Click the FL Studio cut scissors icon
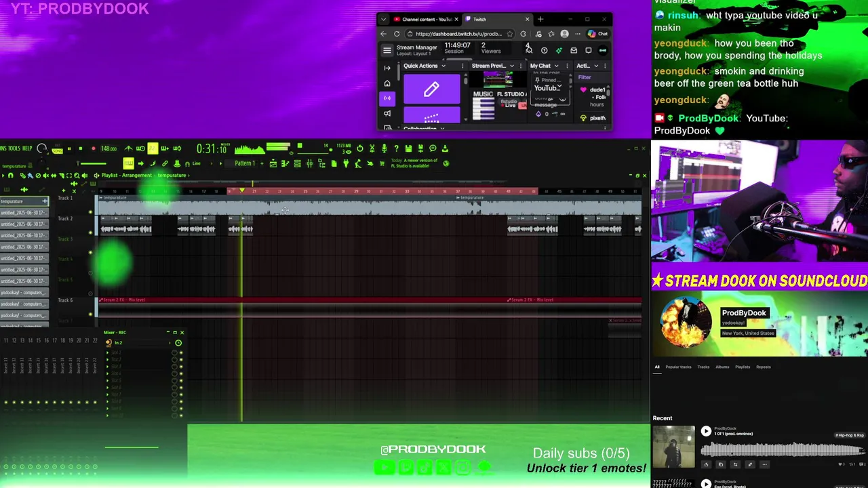 (372, 148)
